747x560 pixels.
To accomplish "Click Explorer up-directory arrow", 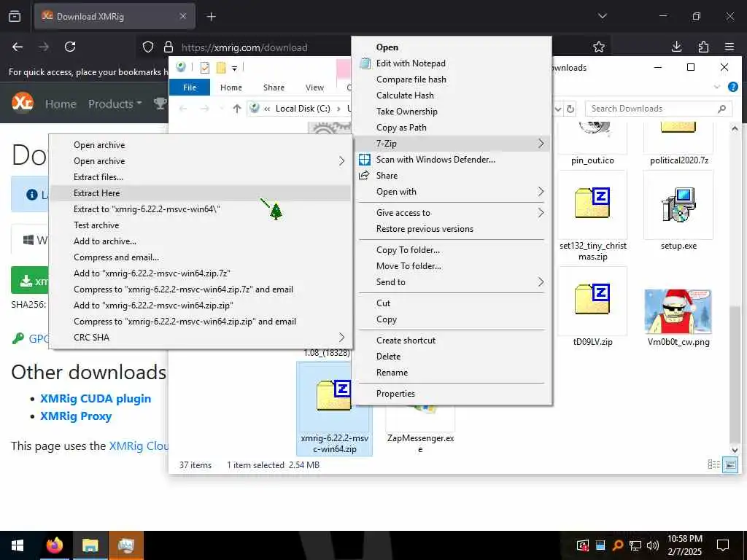I will point(237,109).
